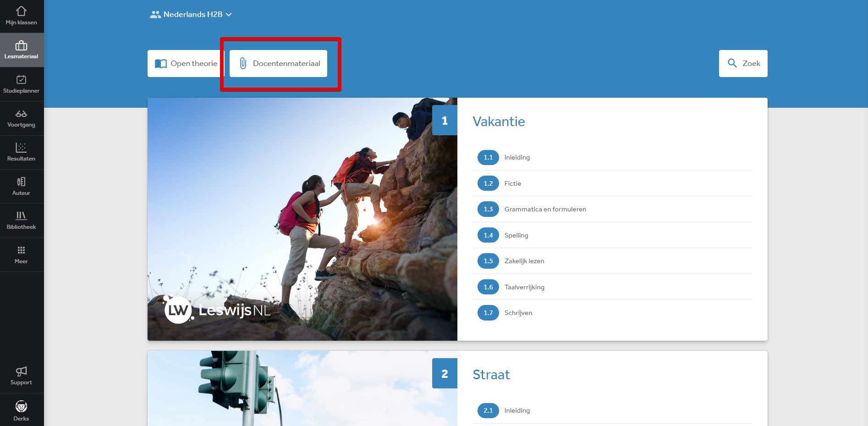Open Mijn klassen in the sidebar
This screenshot has width=868, height=426.
[x=22, y=16]
